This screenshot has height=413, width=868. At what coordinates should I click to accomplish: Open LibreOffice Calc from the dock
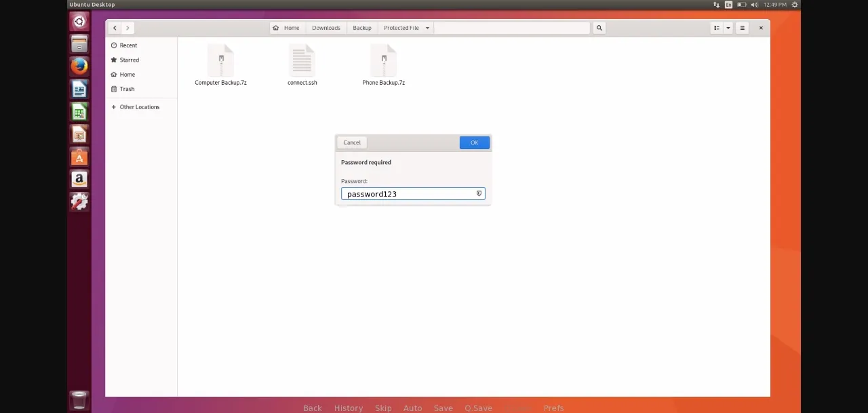pos(79,112)
